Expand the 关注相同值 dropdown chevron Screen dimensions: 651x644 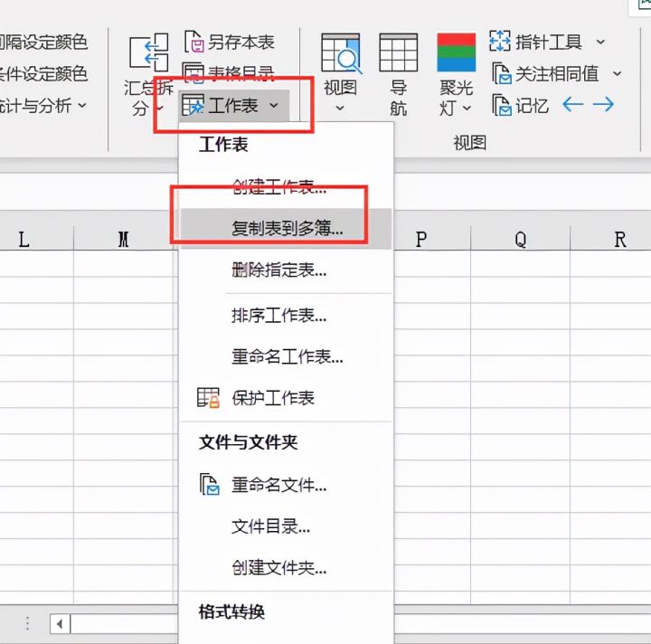(x=618, y=74)
